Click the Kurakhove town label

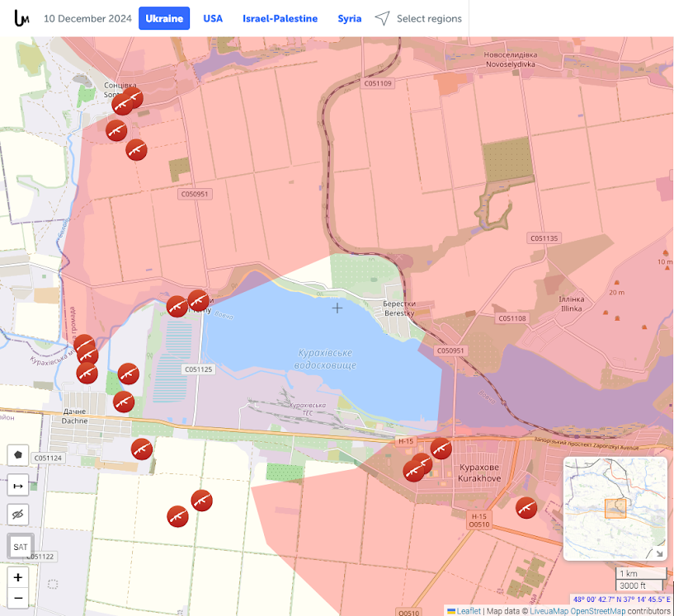click(x=479, y=473)
